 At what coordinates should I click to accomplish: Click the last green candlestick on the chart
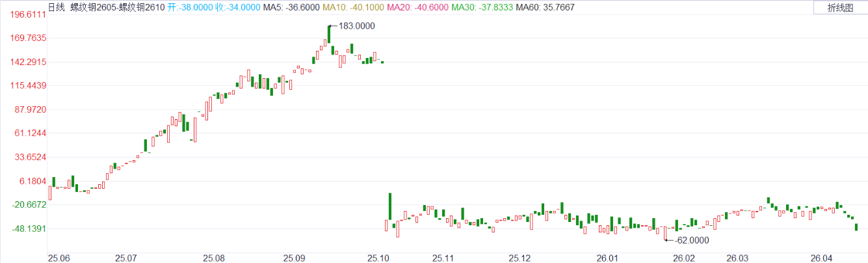point(856,227)
